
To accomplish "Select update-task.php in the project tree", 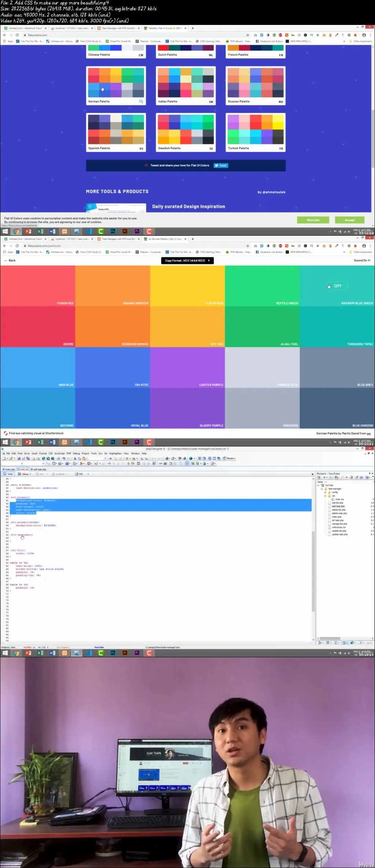I will point(339,534).
